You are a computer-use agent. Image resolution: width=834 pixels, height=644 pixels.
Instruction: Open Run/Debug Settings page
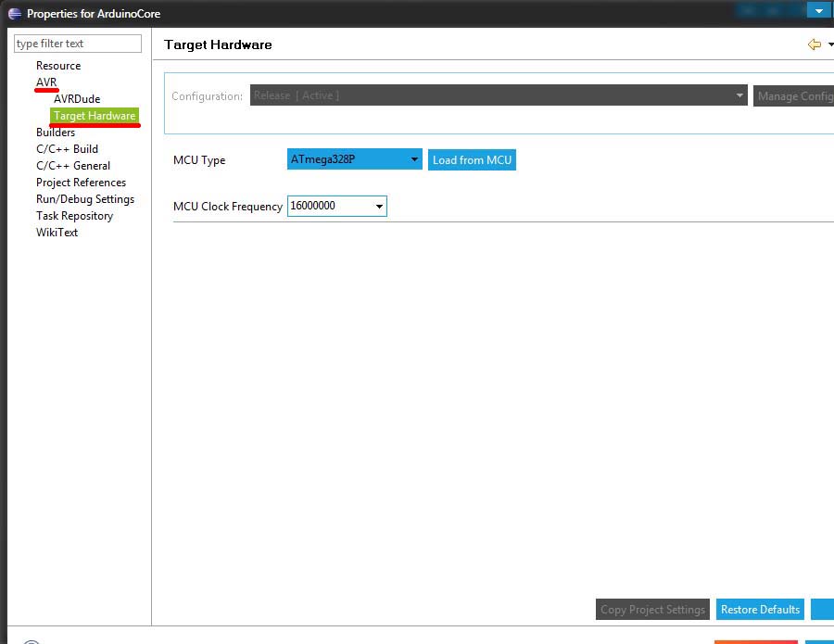pos(85,199)
